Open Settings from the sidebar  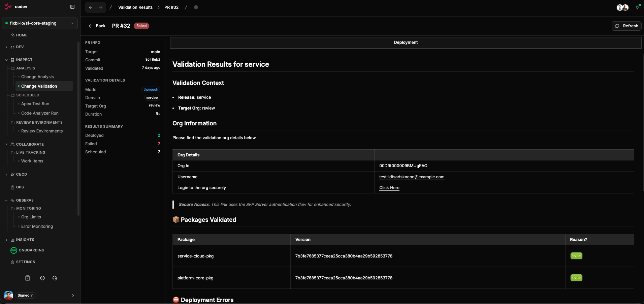click(x=26, y=262)
